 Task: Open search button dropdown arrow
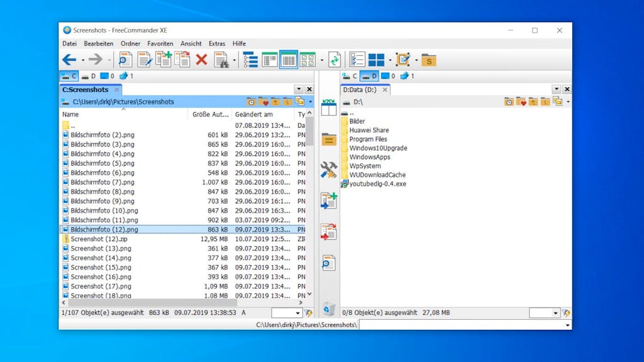(235, 60)
